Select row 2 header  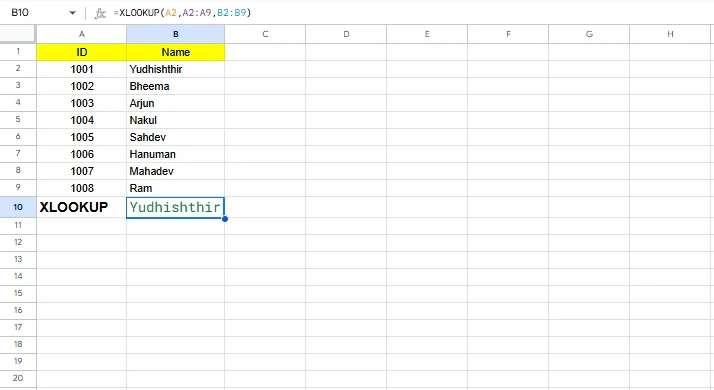pyautogui.click(x=18, y=69)
